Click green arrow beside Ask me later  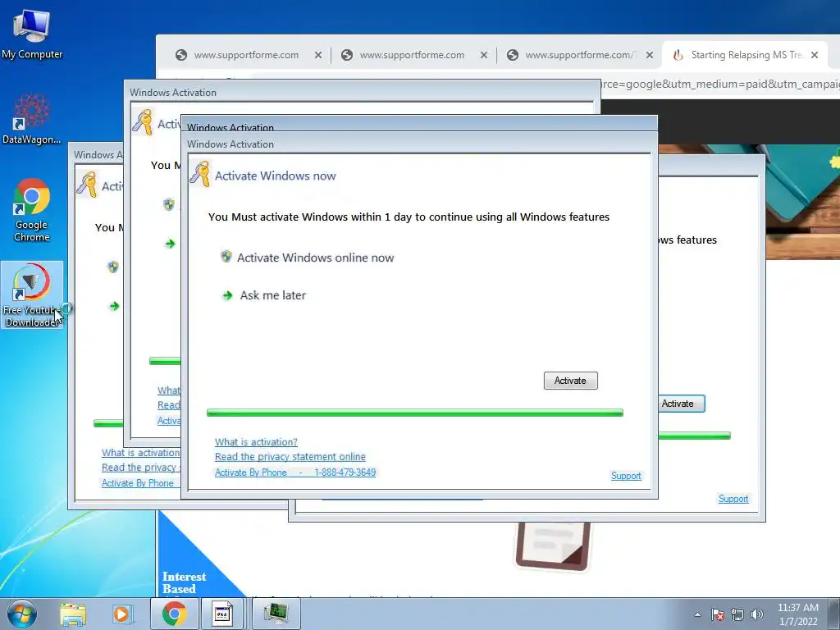coord(228,295)
